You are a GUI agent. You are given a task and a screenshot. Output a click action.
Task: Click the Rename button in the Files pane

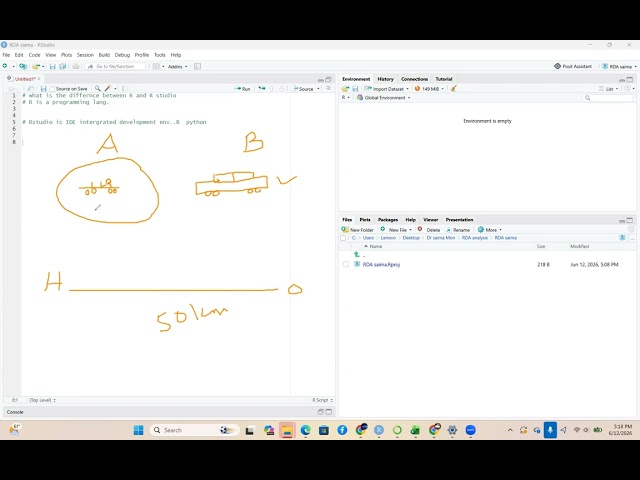pyautogui.click(x=458, y=230)
